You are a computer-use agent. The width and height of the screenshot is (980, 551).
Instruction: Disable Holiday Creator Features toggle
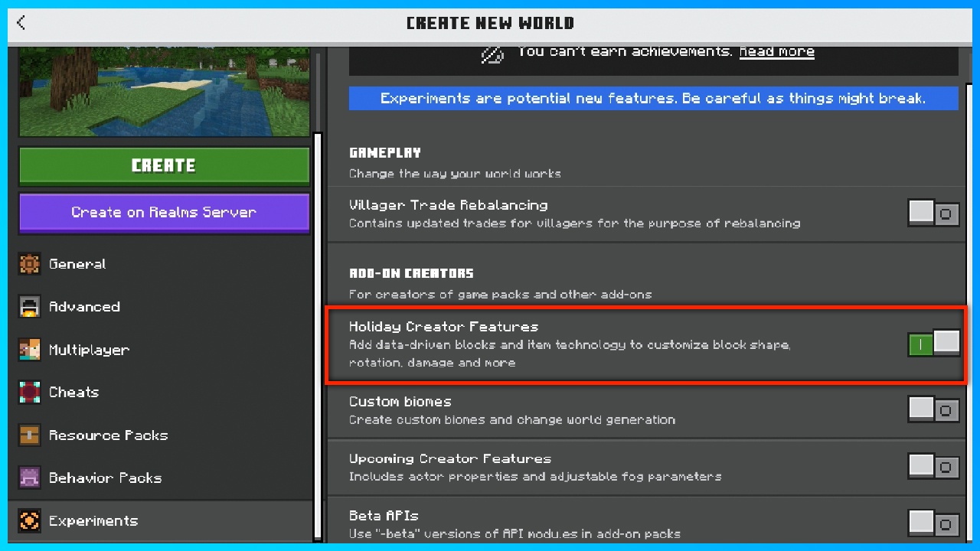(933, 344)
